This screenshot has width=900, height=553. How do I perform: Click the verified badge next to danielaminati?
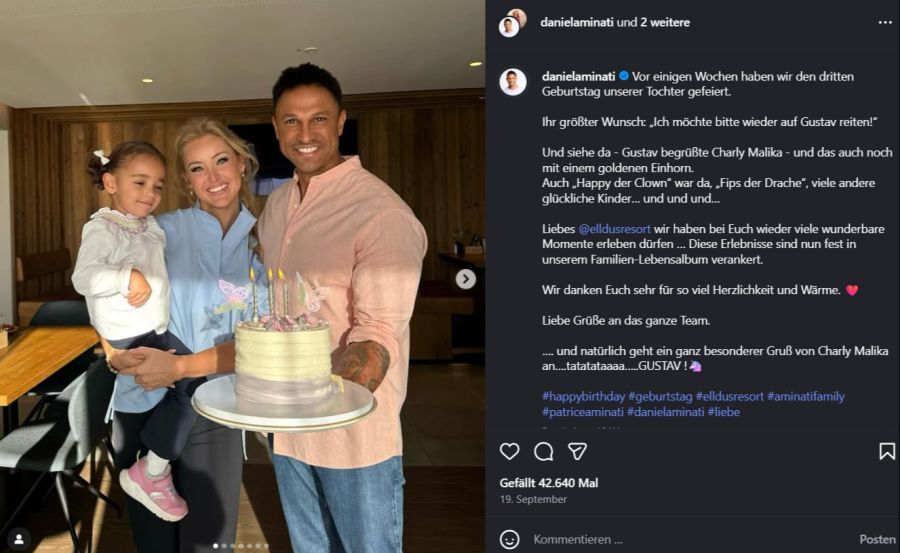point(624,76)
